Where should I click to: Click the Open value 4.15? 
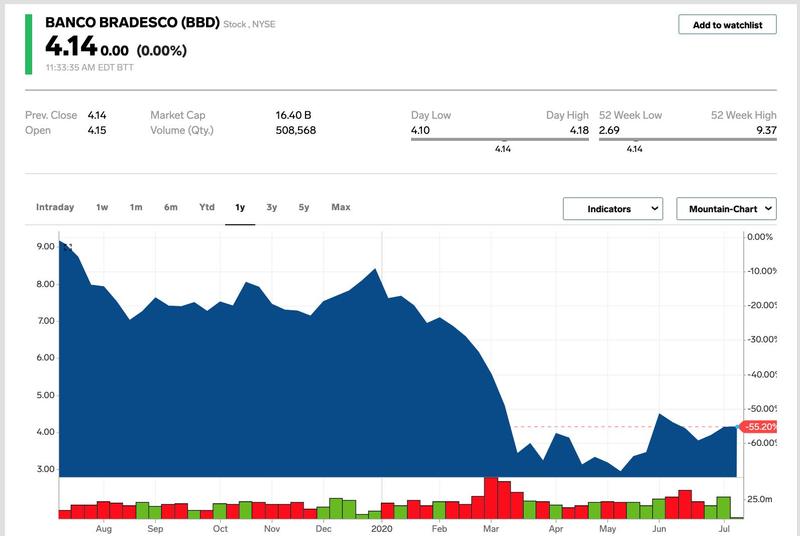coord(97,131)
